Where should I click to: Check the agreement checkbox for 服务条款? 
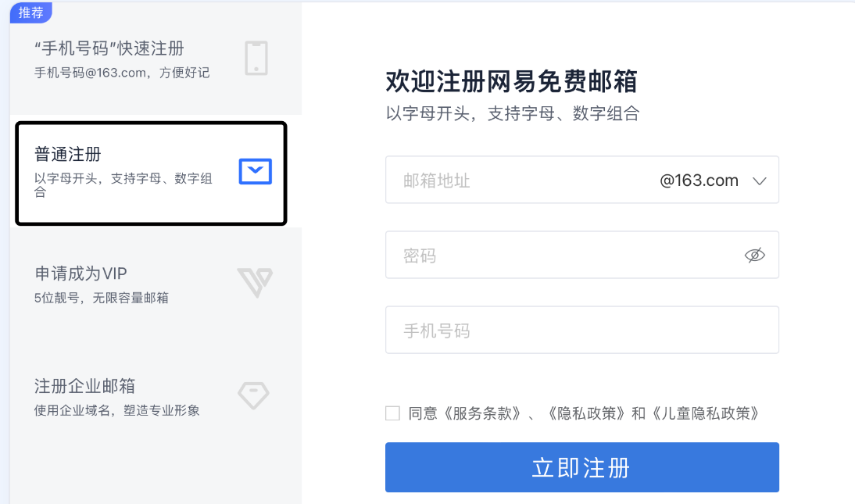(392, 413)
